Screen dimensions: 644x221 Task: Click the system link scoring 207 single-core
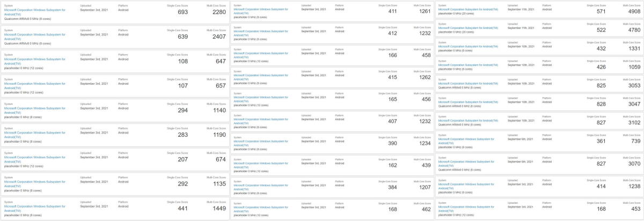pyautogui.click(x=34, y=158)
